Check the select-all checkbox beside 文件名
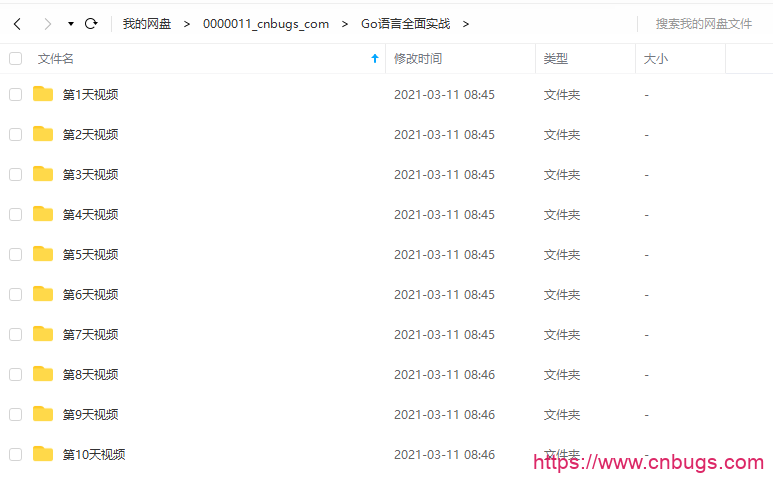The width and height of the screenshot is (773, 477). click(x=16, y=59)
